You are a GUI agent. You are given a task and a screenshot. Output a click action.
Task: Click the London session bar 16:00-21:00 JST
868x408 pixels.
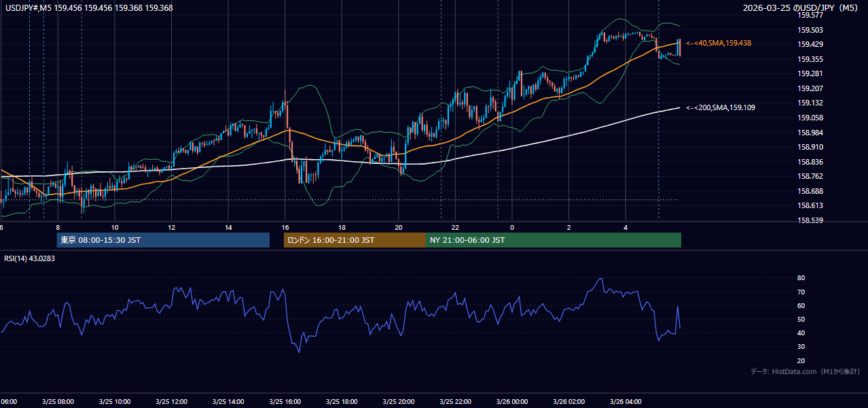click(355, 240)
